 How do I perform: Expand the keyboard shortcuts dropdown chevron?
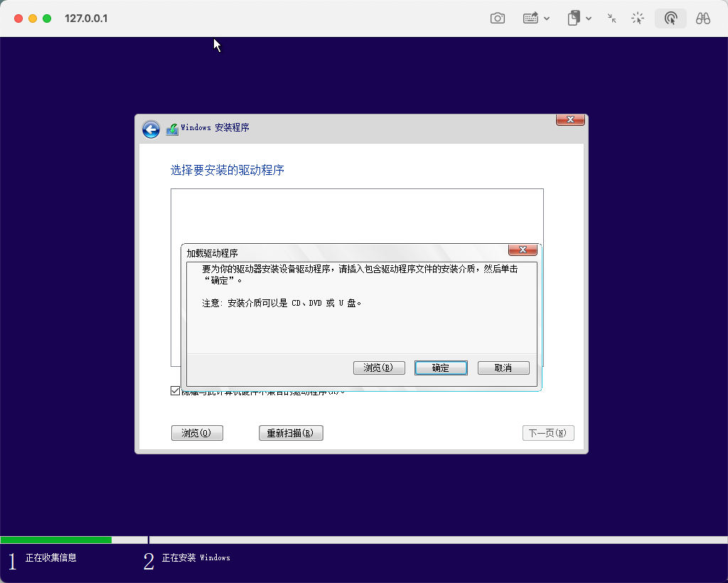[x=547, y=19]
